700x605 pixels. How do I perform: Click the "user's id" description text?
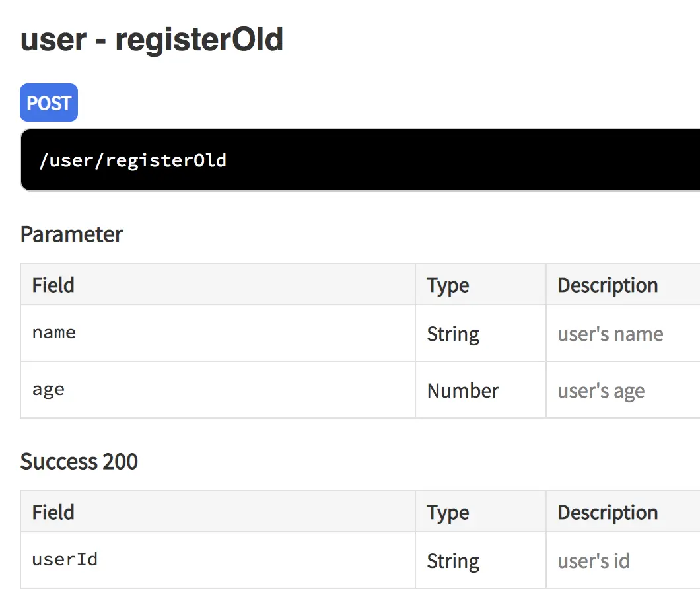click(593, 561)
